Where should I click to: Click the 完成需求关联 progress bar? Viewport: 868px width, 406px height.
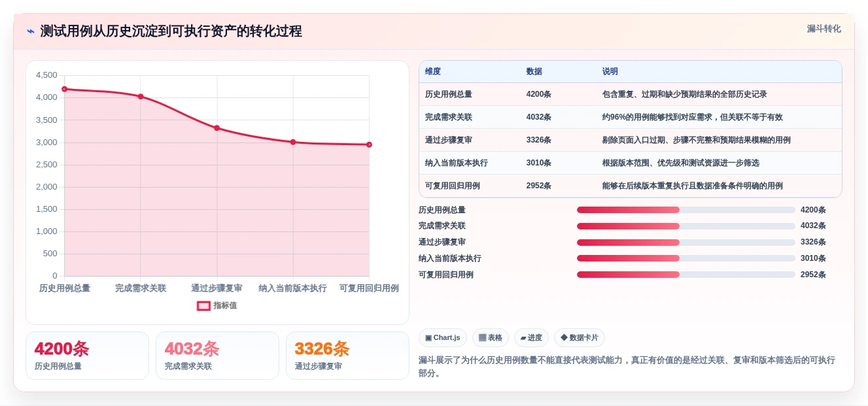[x=686, y=226]
